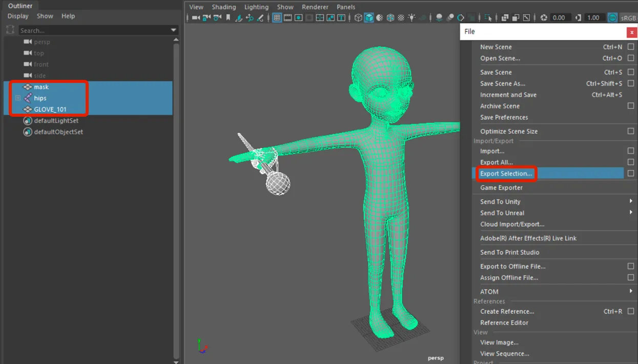
Task: Click the Select Camera icon in viewport toolbar
Action: pyautogui.click(x=196, y=18)
